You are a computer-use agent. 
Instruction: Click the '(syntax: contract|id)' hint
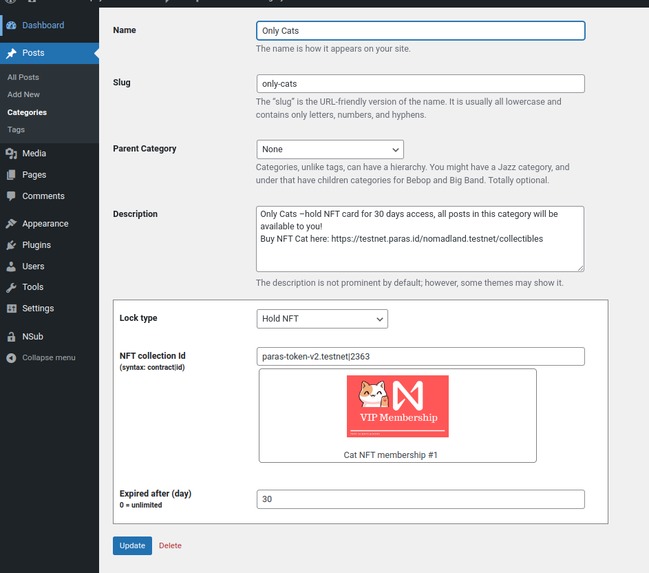point(152,367)
